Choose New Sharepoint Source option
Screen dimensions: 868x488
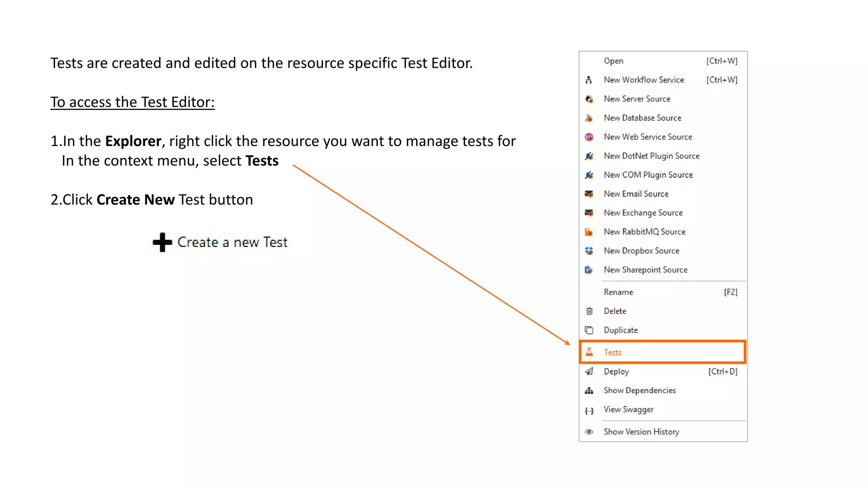pyautogui.click(x=645, y=270)
